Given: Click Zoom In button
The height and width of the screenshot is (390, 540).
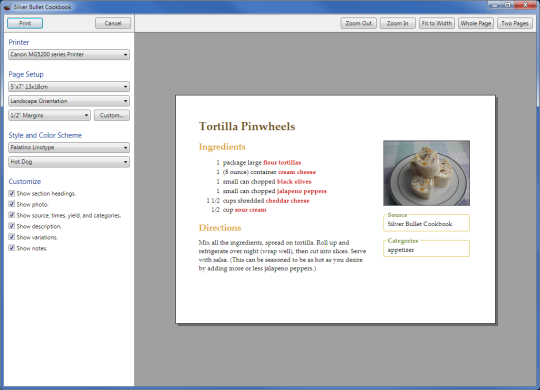Looking at the screenshot, I should [x=397, y=23].
